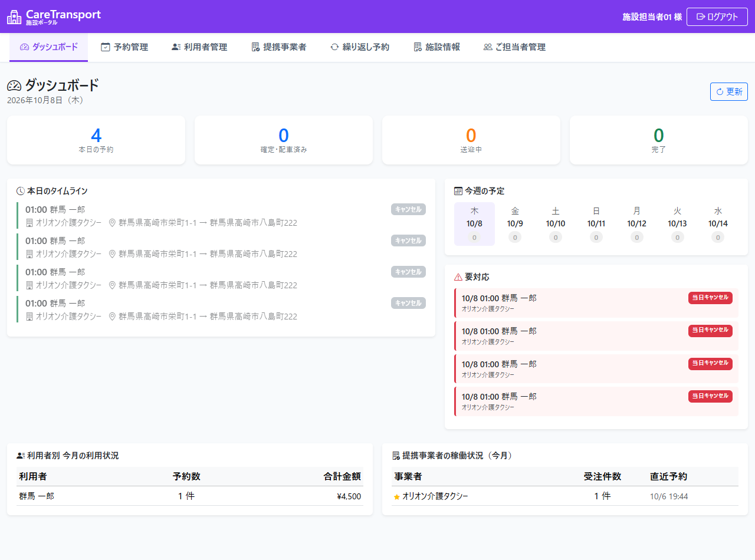Open the ダッシュボード tab
Screen dimensions: 755x560
[49, 47]
